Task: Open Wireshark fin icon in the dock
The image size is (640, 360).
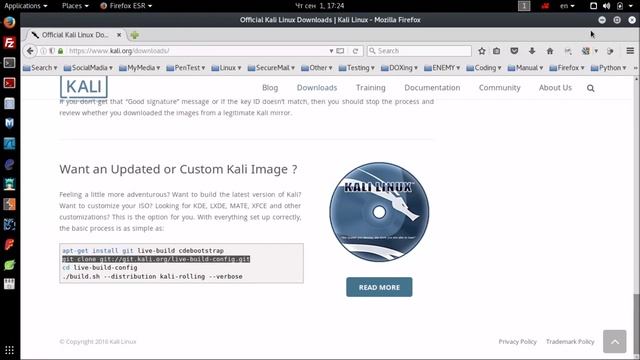Action: click(9, 144)
